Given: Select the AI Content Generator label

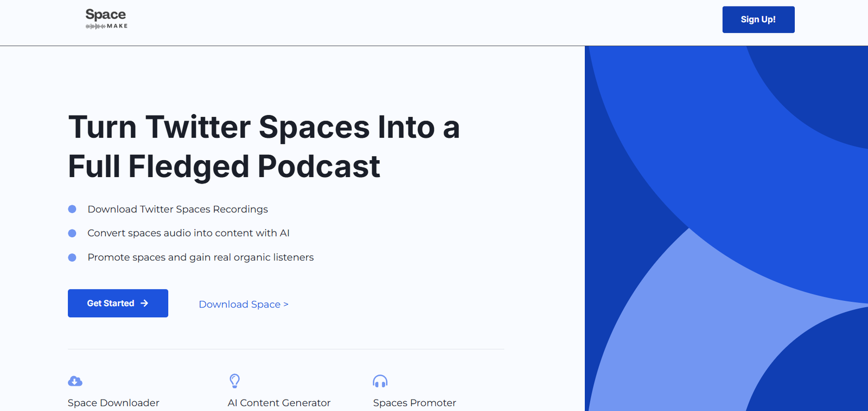Looking at the screenshot, I should pos(279,403).
